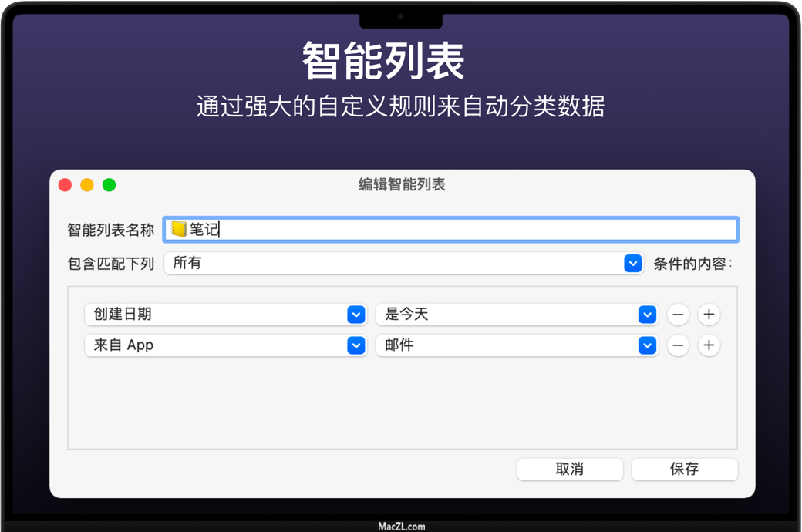Open the 邮件 app selection dropdown
802x532 pixels.
pyautogui.click(x=516, y=345)
